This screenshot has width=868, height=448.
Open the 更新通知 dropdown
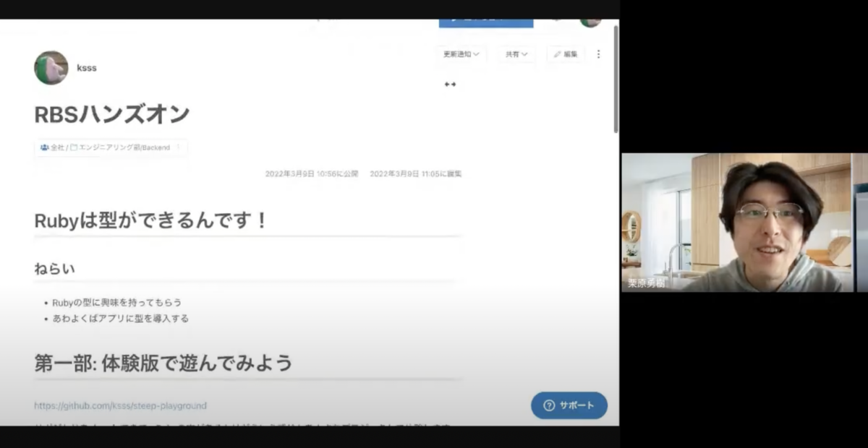pos(461,54)
